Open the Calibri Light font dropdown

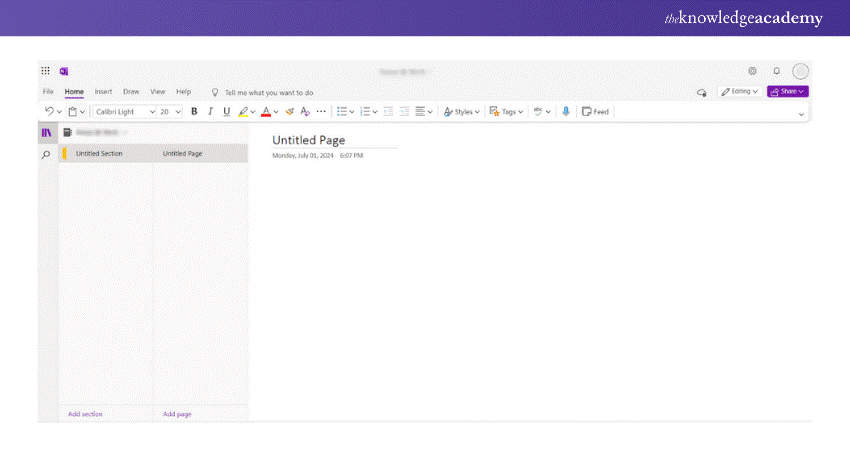(x=124, y=112)
